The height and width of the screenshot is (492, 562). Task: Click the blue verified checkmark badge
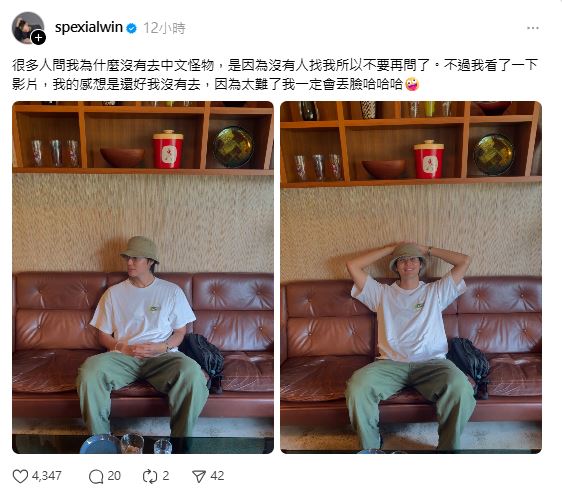[x=132, y=28]
